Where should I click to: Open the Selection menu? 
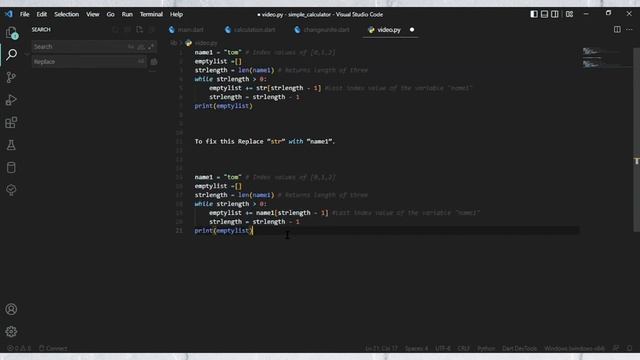click(67, 14)
